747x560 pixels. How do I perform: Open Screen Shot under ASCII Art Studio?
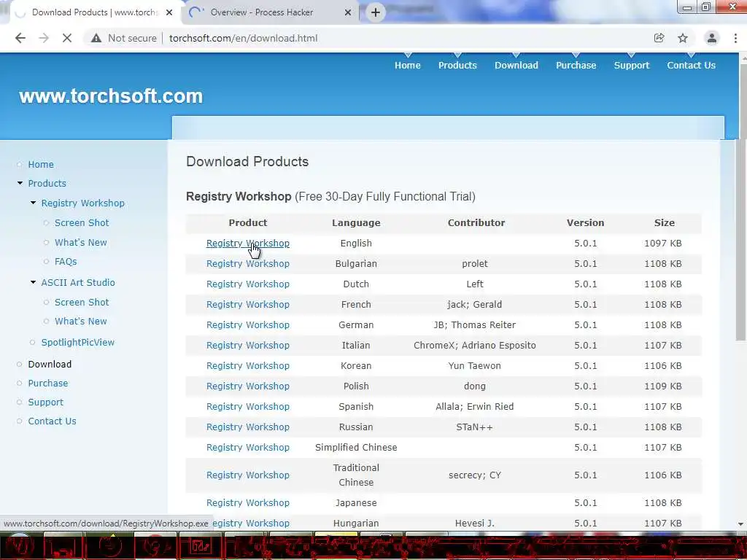click(x=82, y=303)
